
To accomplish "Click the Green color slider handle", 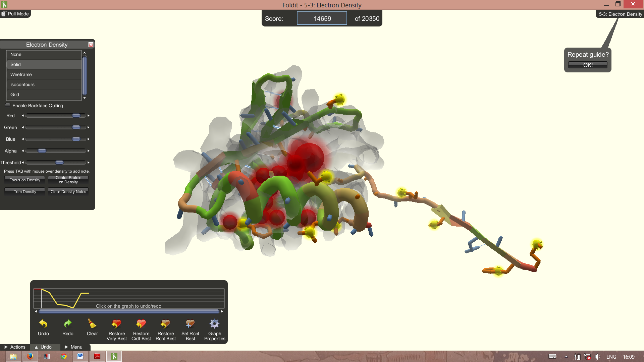I will [76, 127].
